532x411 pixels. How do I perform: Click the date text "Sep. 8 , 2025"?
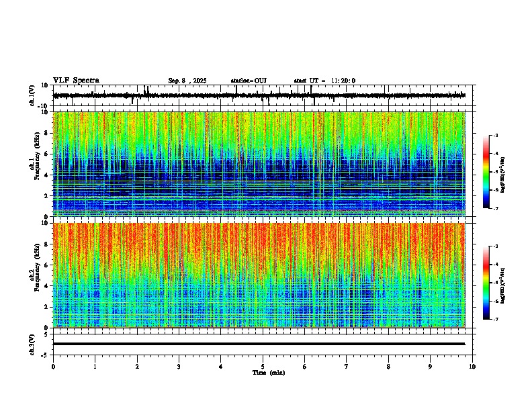click(187, 81)
